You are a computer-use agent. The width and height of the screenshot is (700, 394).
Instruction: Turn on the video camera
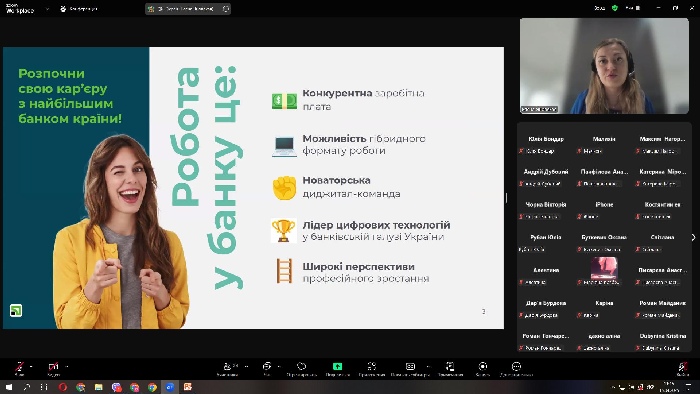point(54,367)
